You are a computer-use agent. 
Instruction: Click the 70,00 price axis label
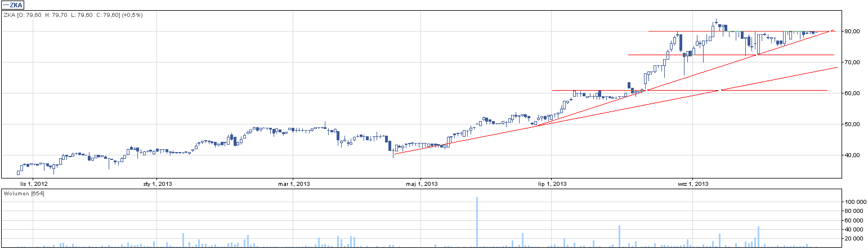click(x=853, y=62)
